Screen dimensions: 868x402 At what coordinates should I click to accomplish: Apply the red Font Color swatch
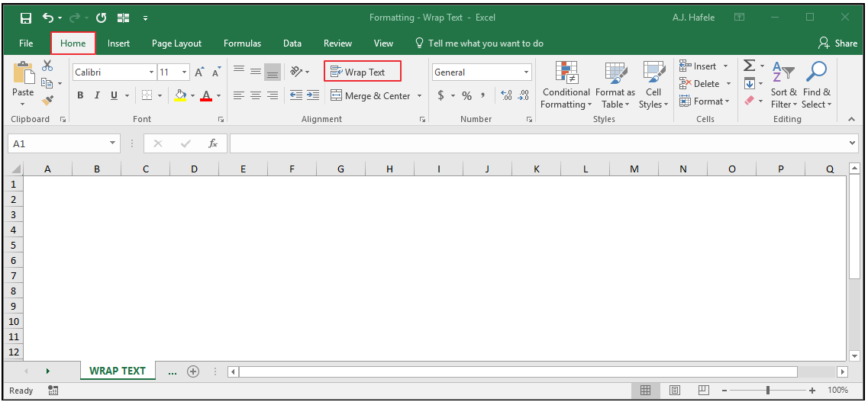[x=206, y=95]
